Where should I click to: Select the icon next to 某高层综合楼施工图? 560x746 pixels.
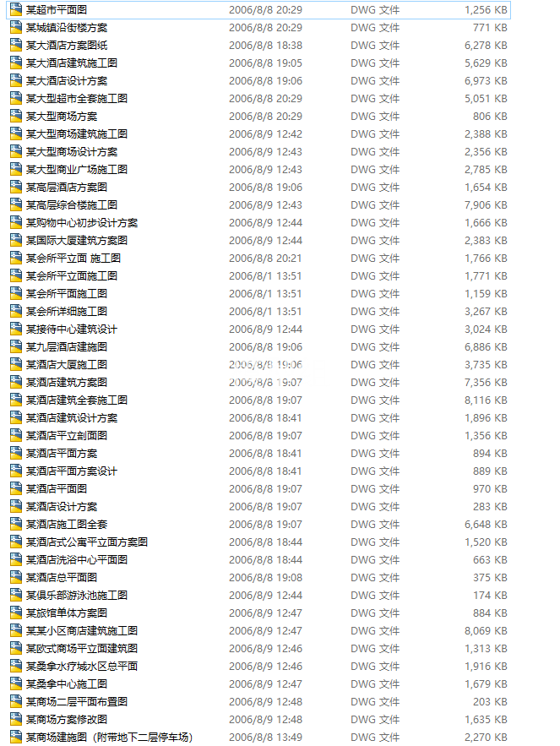(16, 205)
